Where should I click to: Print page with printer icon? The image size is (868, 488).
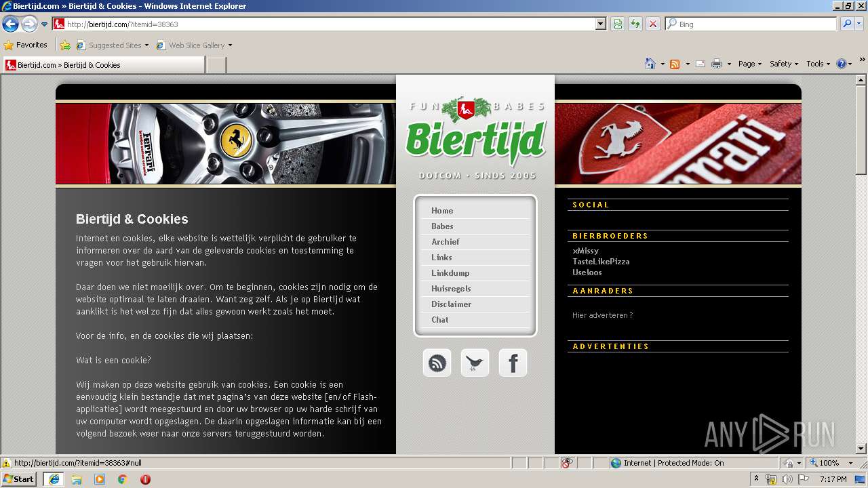tap(717, 64)
